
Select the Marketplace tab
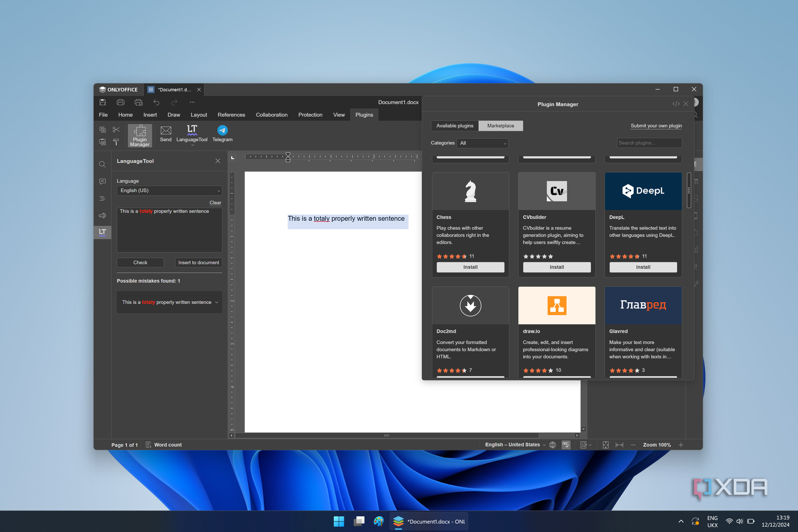tap(501, 126)
